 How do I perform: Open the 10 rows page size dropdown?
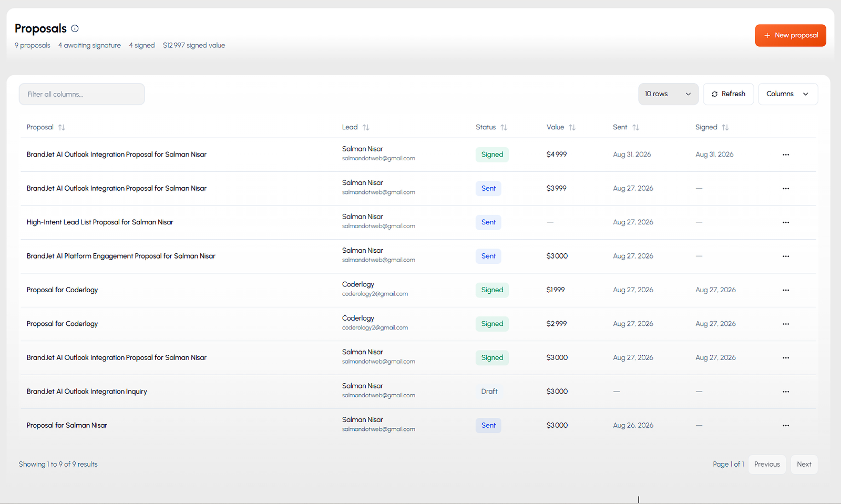pos(668,94)
